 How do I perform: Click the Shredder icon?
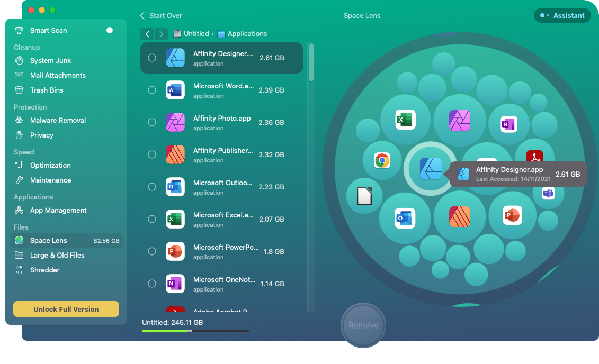click(x=19, y=270)
